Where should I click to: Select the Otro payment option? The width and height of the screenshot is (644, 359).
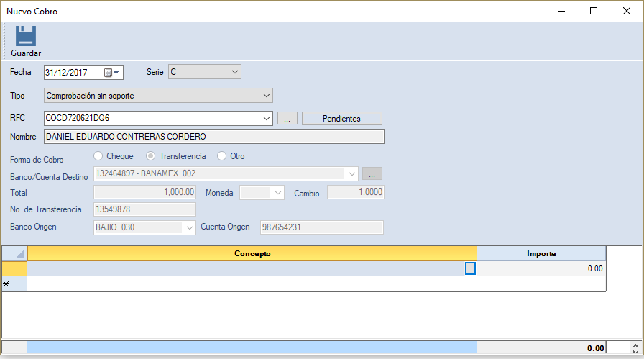pos(222,156)
